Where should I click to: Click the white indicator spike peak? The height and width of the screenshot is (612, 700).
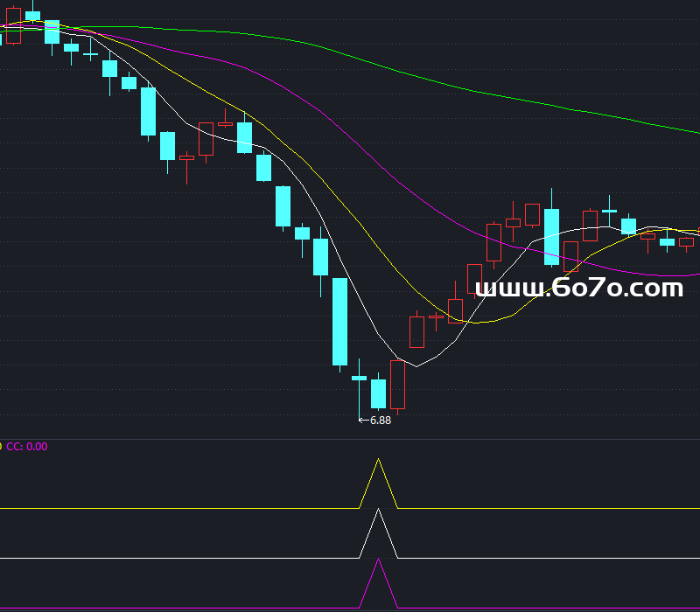click(378, 510)
